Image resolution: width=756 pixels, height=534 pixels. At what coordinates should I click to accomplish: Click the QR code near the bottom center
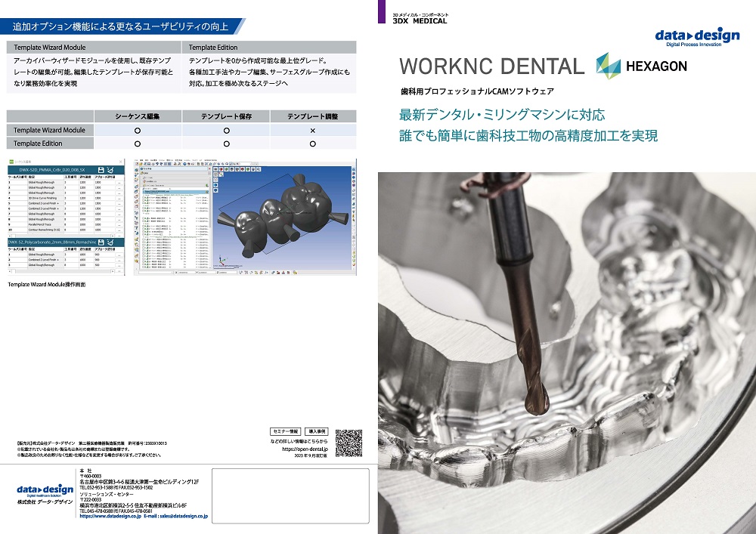click(x=349, y=442)
